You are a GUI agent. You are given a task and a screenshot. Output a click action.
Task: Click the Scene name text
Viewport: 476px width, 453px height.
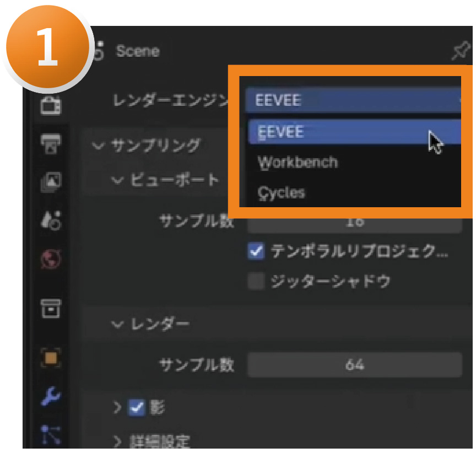[x=138, y=51]
